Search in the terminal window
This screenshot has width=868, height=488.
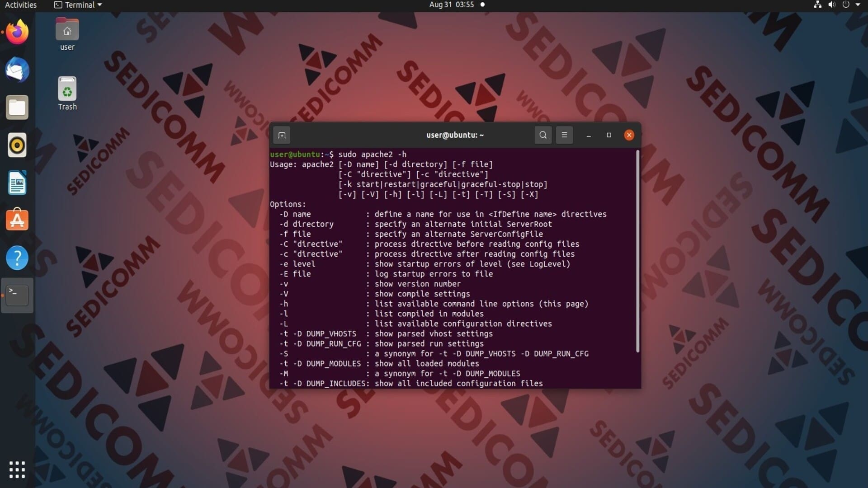pos(543,135)
